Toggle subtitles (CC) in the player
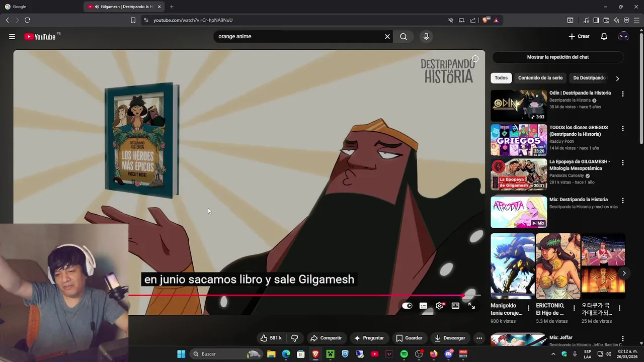The image size is (644, 362). point(423,306)
